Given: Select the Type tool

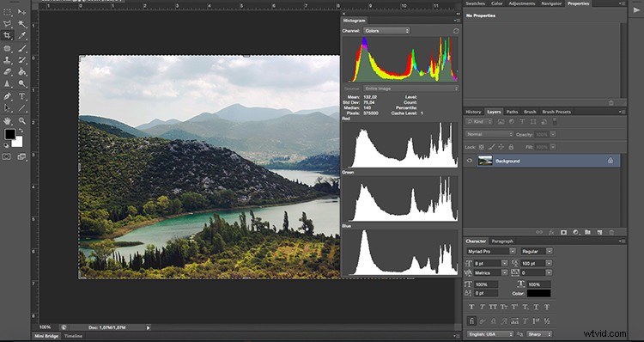Looking at the screenshot, I should point(21,96).
